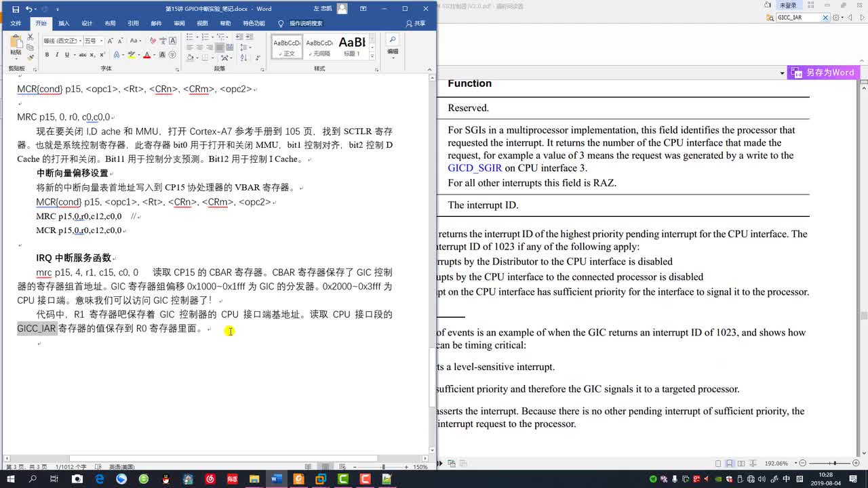This screenshot has height=488, width=868.
Task: Open the font name dropdown
Action: click(x=80, y=41)
